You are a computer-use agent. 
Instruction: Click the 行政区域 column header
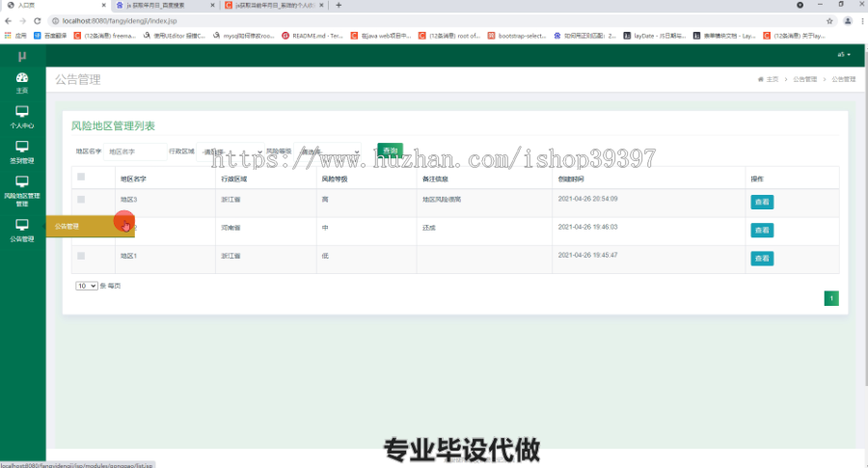[x=234, y=179]
